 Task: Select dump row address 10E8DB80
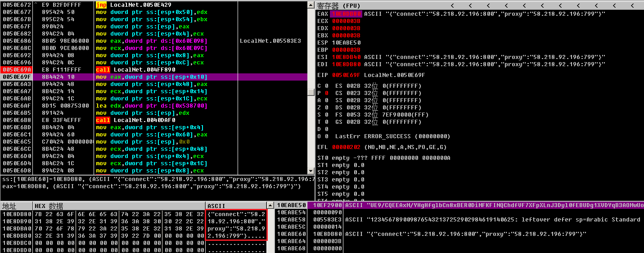tap(17, 214)
